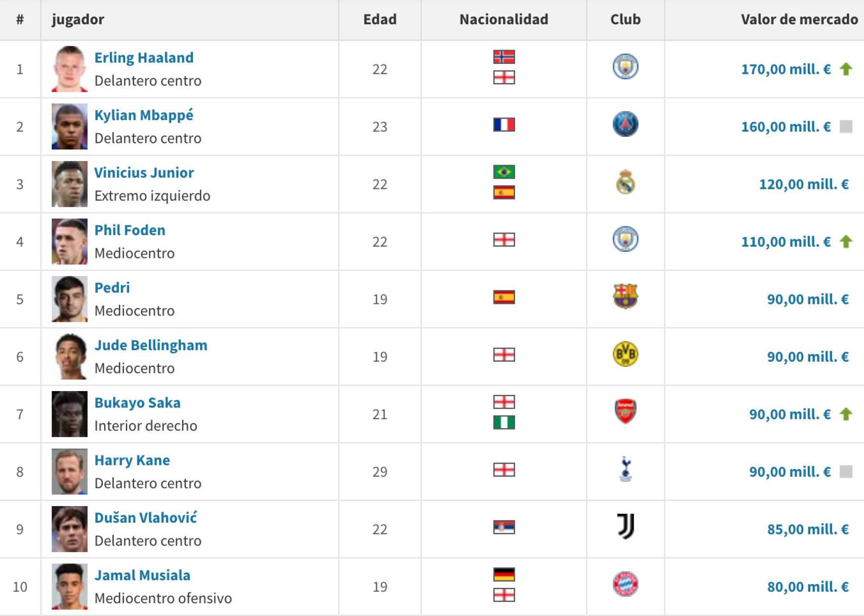
Task: Open Erling Haaland's player profile
Action: click(143, 57)
